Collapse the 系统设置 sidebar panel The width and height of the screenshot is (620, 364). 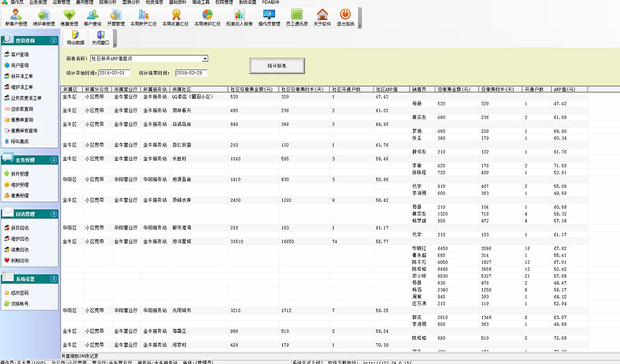(x=53, y=279)
